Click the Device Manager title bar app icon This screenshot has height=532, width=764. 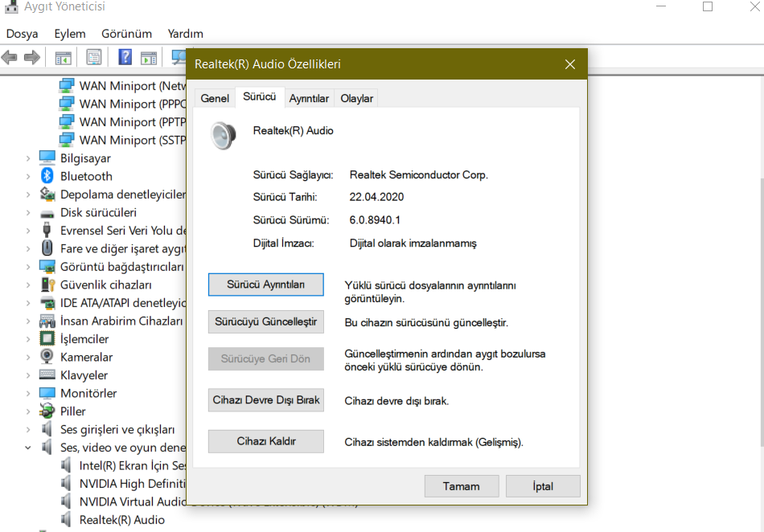(x=11, y=6)
